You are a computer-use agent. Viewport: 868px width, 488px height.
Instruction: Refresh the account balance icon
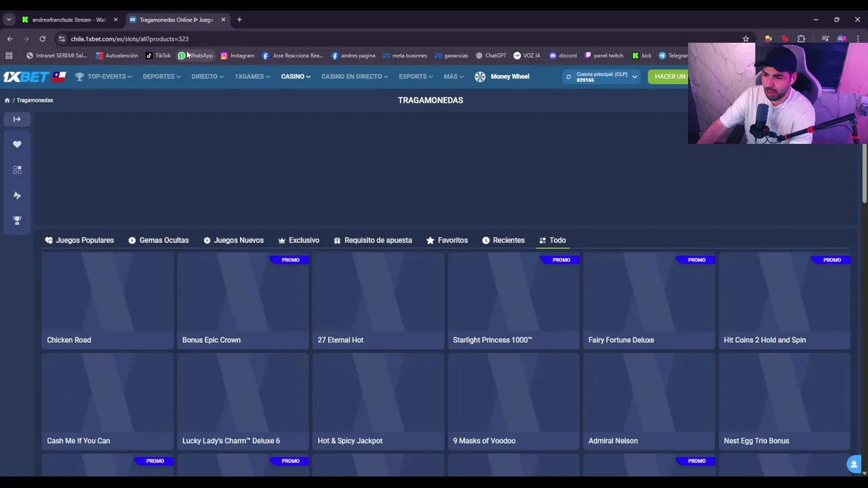tap(568, 77)
